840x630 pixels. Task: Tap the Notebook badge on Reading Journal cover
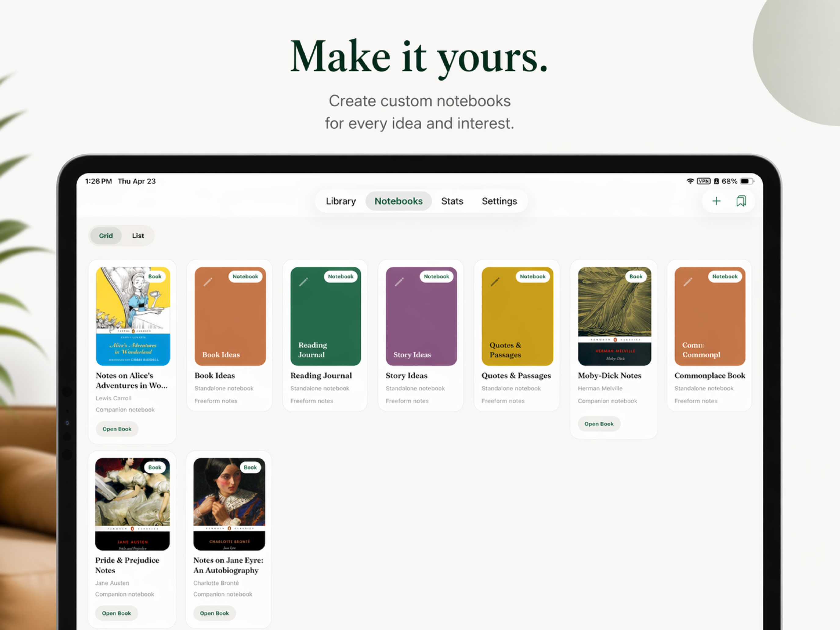pos(341,277)
